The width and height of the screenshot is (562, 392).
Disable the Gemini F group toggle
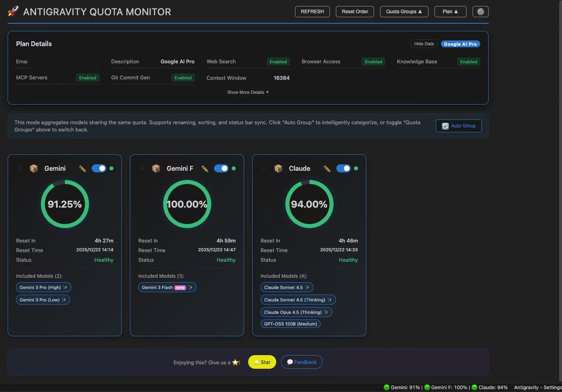pyautogui.click(x=222, y=168)
